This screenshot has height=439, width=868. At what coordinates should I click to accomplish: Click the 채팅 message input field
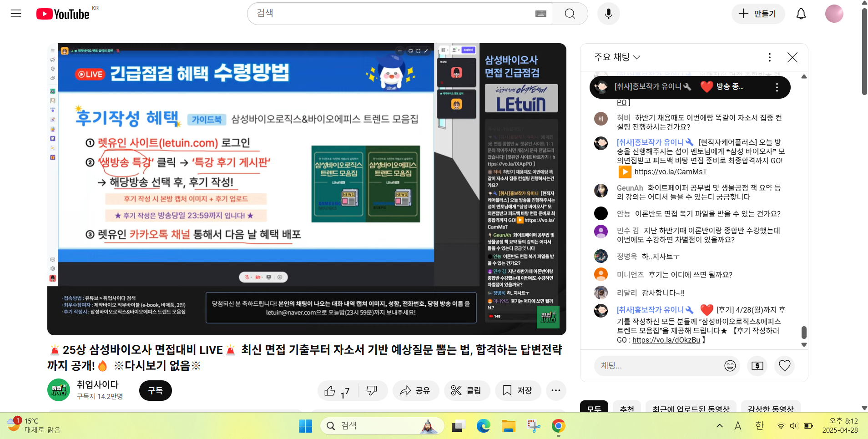coord(657,366)
